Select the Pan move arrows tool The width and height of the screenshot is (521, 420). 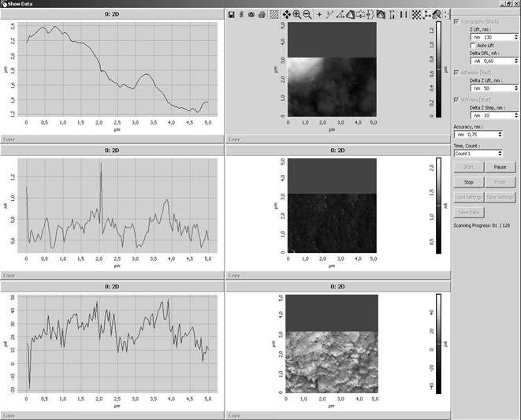tap(286, 14)
